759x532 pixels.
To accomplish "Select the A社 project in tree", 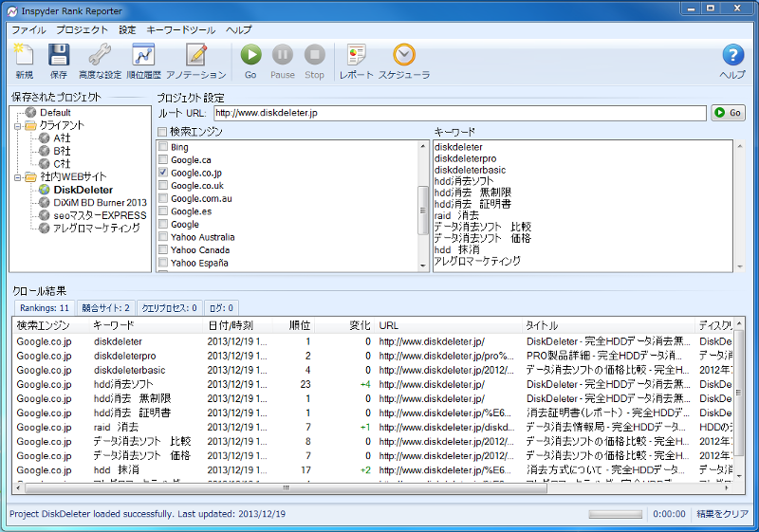I will click(62, 138).
